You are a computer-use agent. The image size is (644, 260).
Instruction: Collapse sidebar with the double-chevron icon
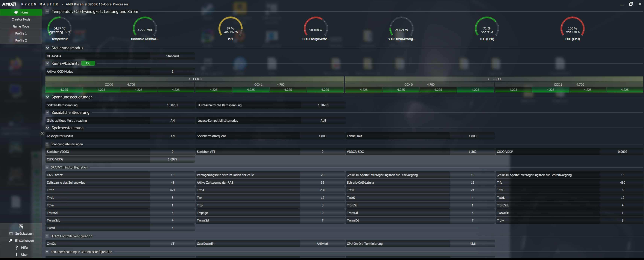point(42,133)
